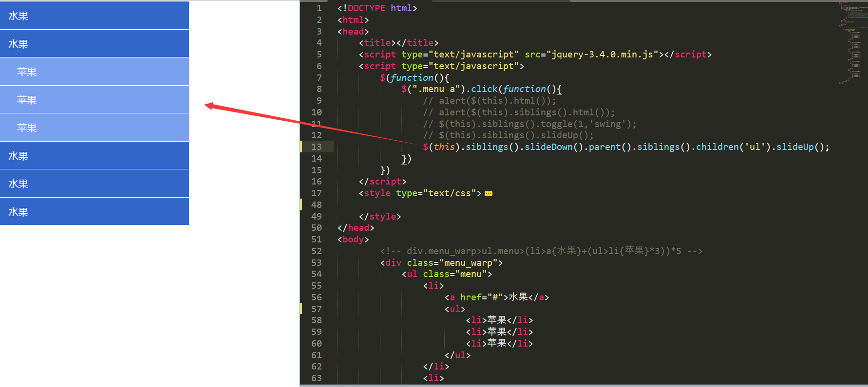Click children('ul') in the jQuery chain
The image size is (868, 387).
[733, 147]
